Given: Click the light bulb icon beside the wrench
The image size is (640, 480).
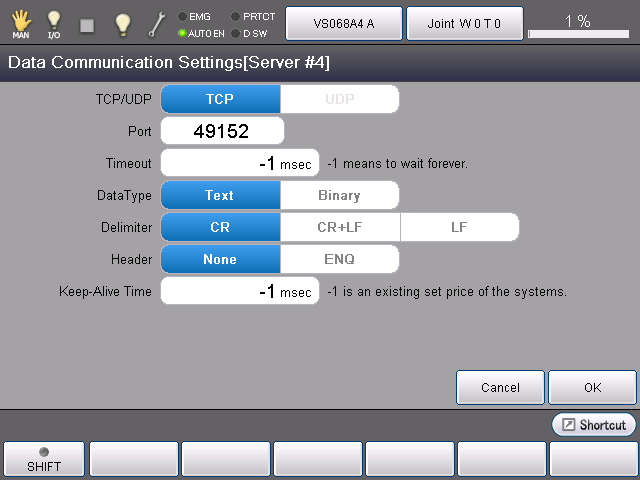Looking at the screenshot, I should [x=122, y=23].
